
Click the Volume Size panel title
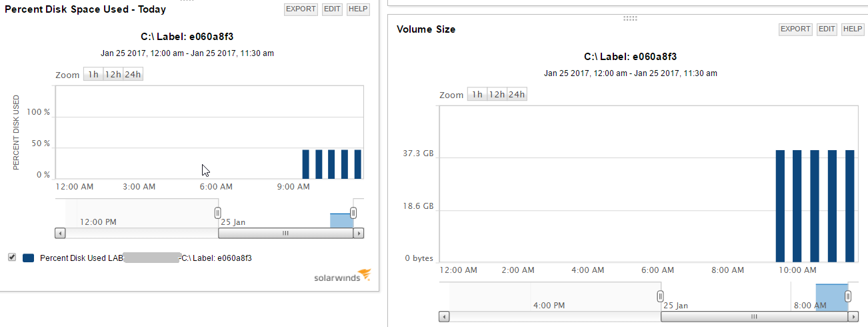pyautogui.click(x=426, y=29)
